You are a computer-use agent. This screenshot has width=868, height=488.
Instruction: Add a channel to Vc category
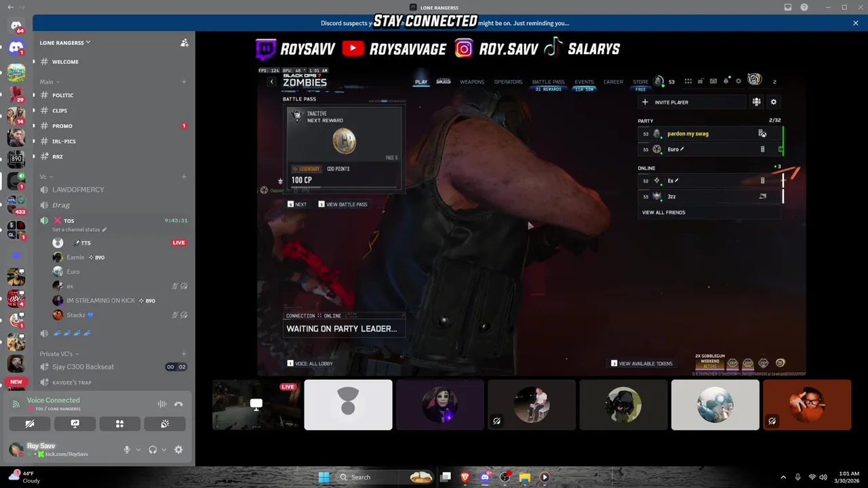pos(184,177)
